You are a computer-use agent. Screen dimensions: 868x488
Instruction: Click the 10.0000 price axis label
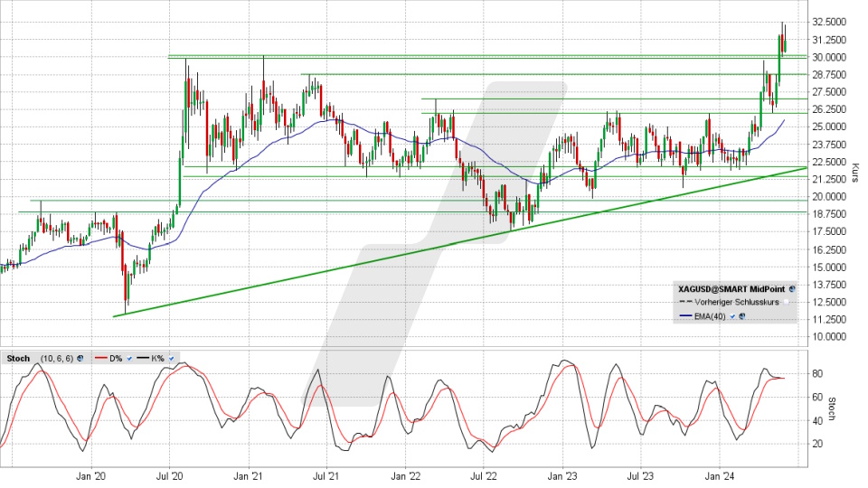coord(829,336)
